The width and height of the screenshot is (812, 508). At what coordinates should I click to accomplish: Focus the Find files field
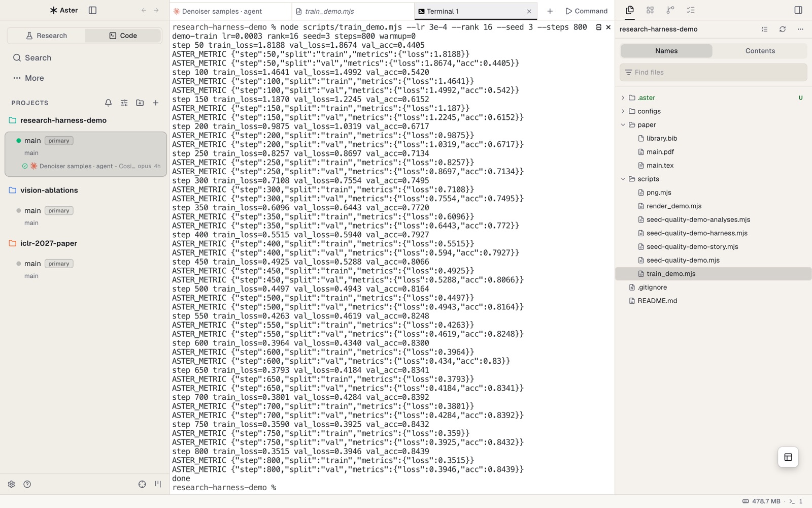[x=713, y=72]
